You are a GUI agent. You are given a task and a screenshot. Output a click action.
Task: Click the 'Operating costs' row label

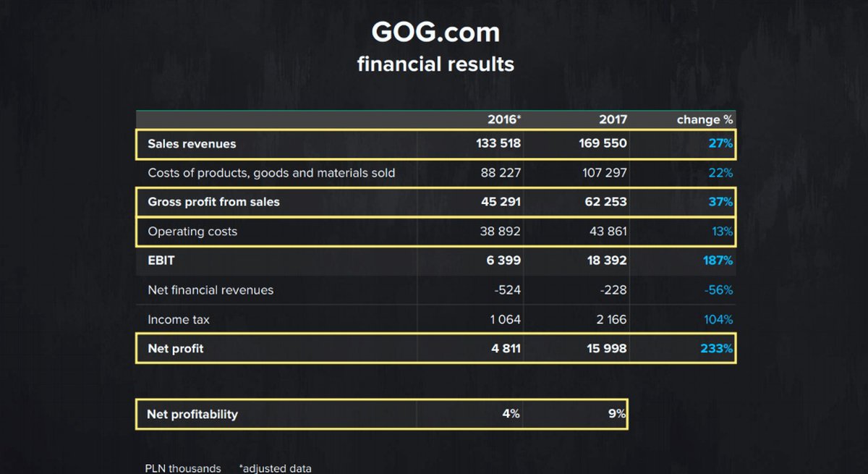tap(192, 232)
